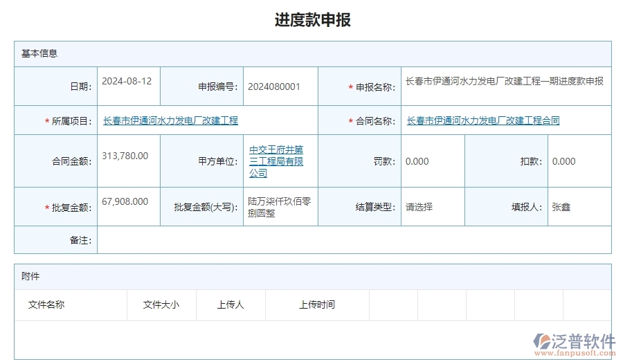The height and width of the screenshot is (364, 623).
Task: Click the 文件名称 column header
Action: tap(46, 304)
